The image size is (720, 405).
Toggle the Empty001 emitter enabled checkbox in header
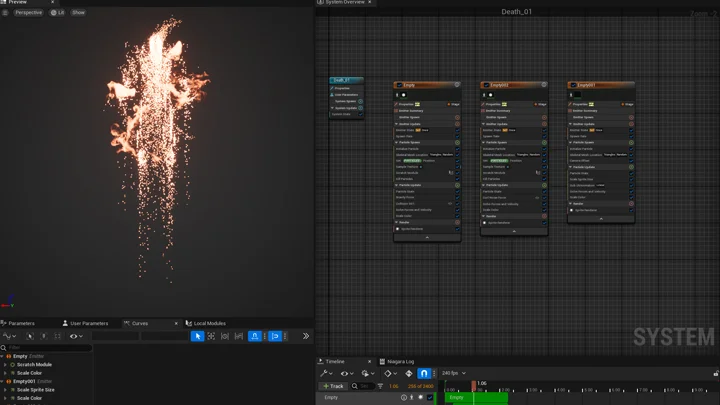click(573, 85)
